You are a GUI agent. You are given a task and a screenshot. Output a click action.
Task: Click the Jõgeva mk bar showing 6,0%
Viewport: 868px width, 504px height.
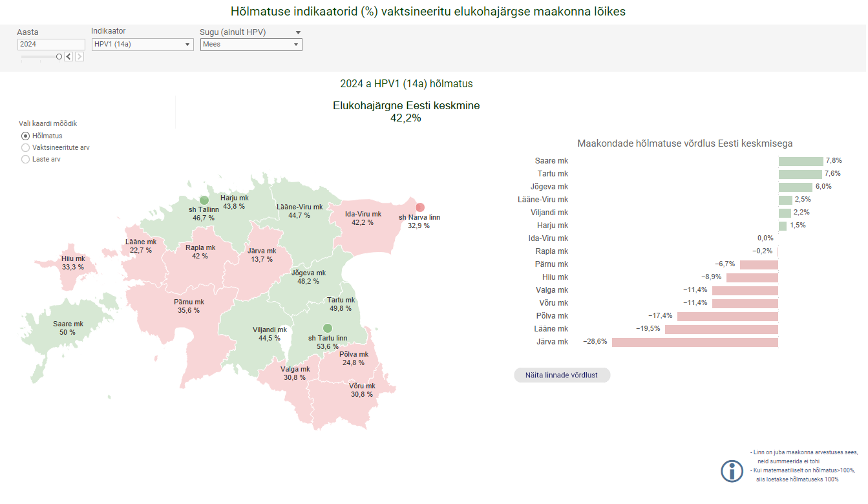tap(796, 187)
